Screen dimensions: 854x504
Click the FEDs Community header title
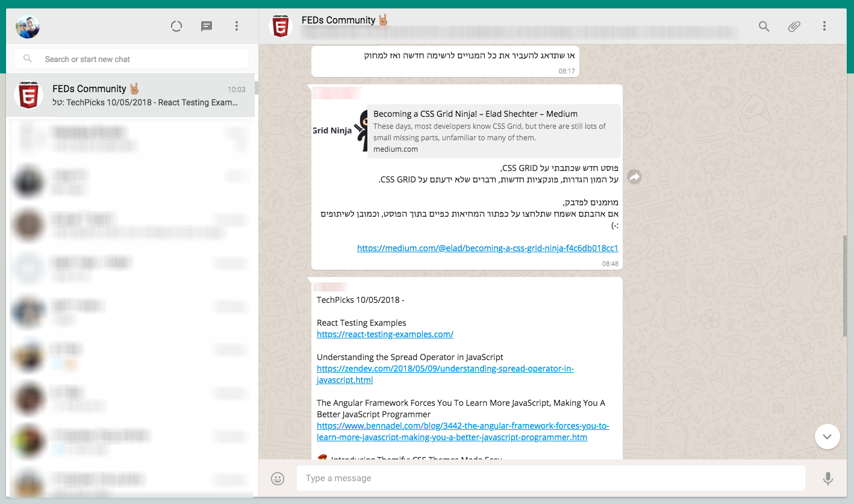click(344, 20)
